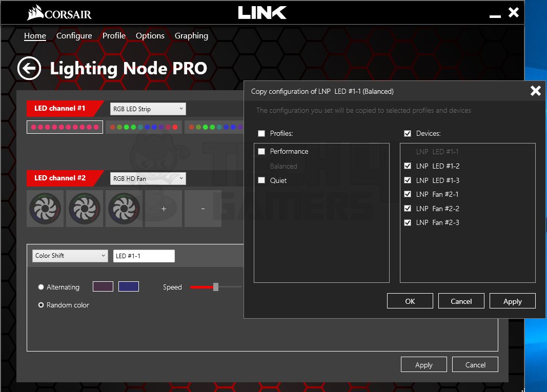Click Cancel in the Lighting Node panel
This screenshot has width=547, height=392.
pos(475,364)
